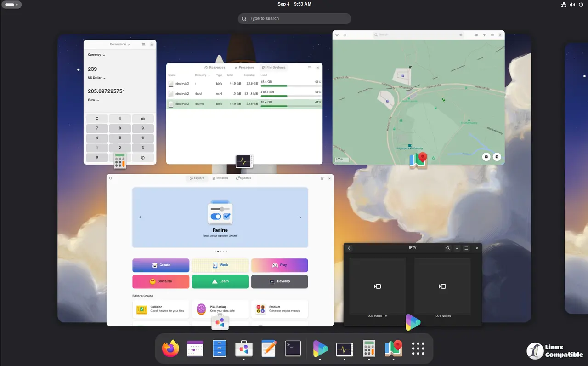Open the Text Editor dock icon
Image resolution: width=588 pixels, height=366 pixels.
coord(268,349)
